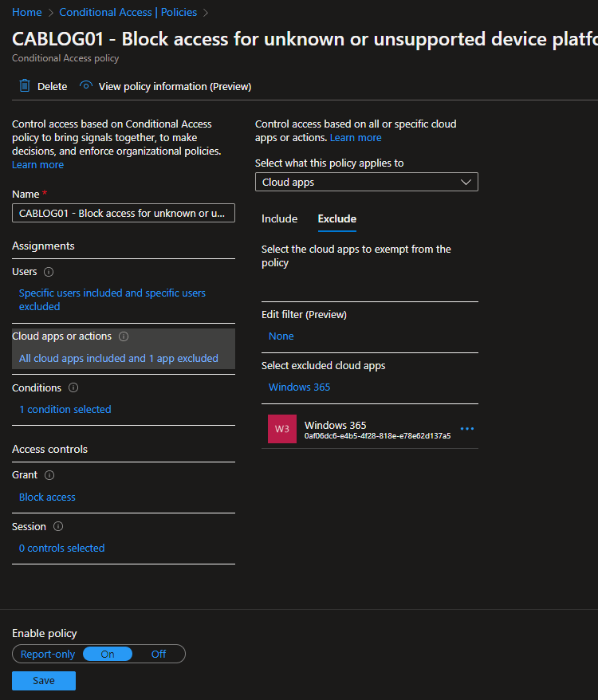The width and height of the screenshot is (598, 700).
Task: Click the policy Name input field
Action: 124,213
